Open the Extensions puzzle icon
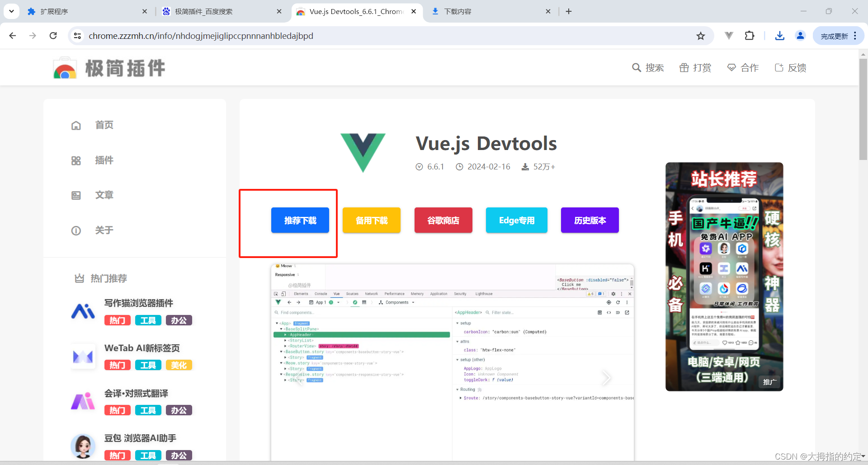Screen dimensions: 868x465 pos(750,36)
